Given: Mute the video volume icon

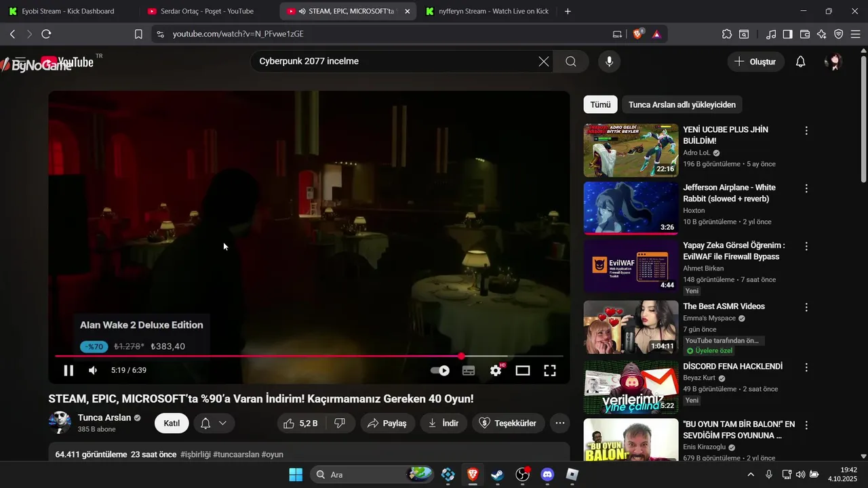Looking at the screenshot, I should pos(93,370).
